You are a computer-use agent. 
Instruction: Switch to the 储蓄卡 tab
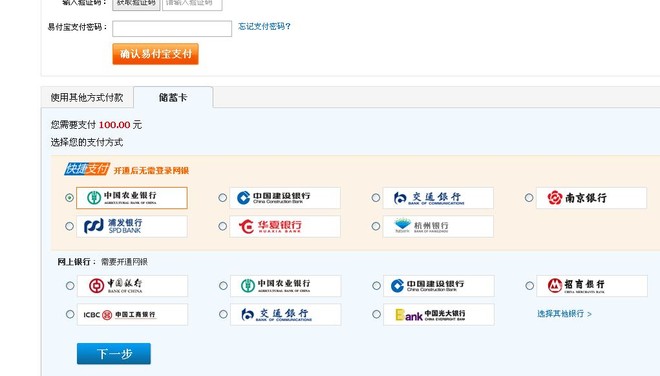coord(173,98)
